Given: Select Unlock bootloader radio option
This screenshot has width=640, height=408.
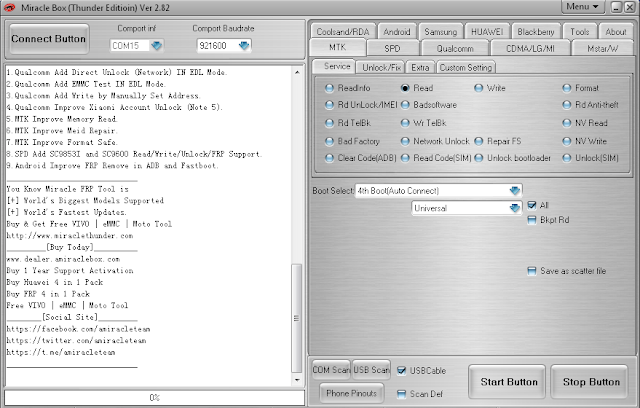Looking at the screenshot, I should point(513,158).
